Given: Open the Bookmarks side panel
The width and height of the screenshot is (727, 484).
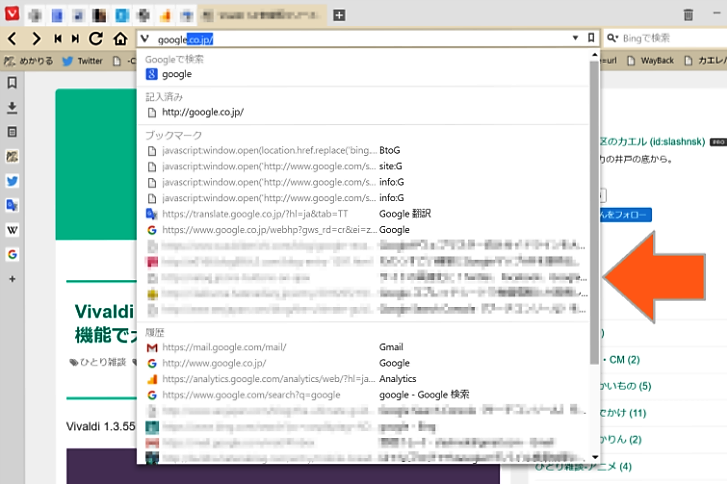Looking at the screenshot, I should click(12, 83).
